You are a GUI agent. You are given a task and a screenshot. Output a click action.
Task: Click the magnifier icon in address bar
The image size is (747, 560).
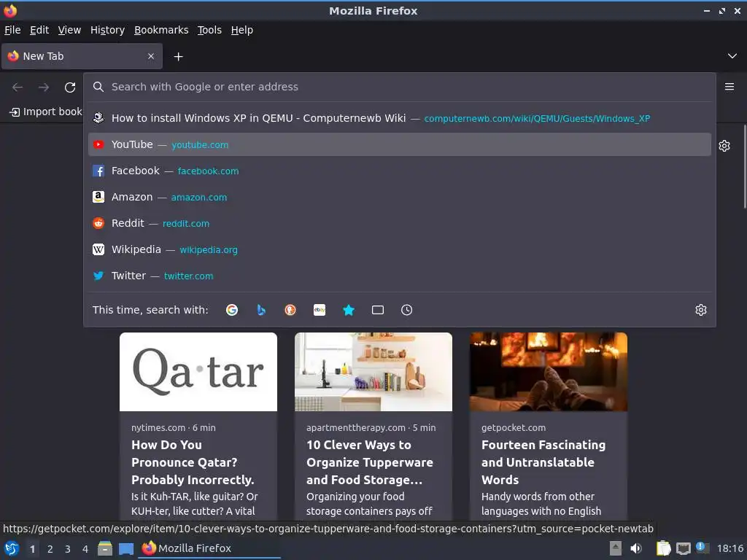coord(98,87)
